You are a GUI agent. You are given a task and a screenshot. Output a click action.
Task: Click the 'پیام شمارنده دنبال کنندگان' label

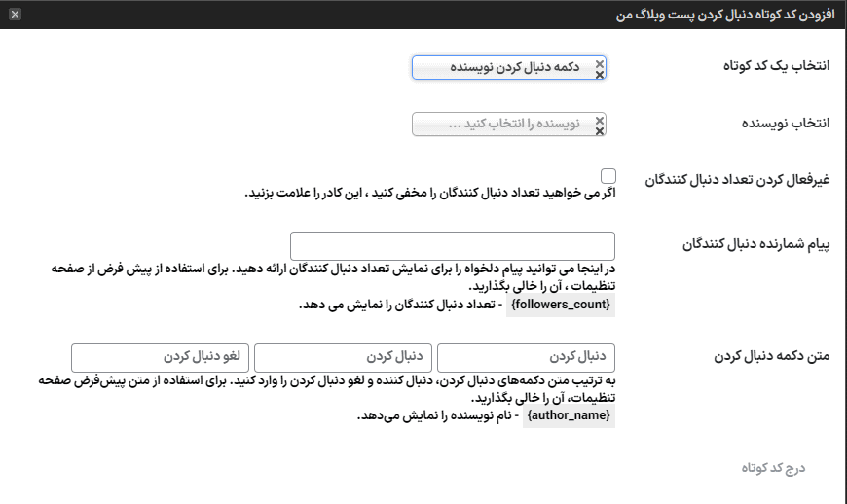[x=755, y=244]
